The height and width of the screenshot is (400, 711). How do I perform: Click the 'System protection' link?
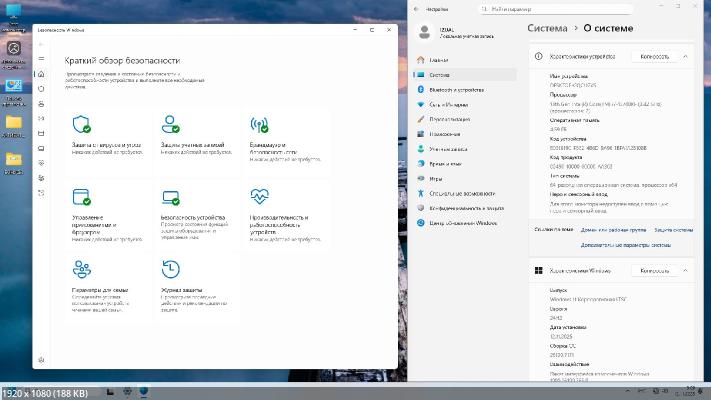[x=674, y=230]
